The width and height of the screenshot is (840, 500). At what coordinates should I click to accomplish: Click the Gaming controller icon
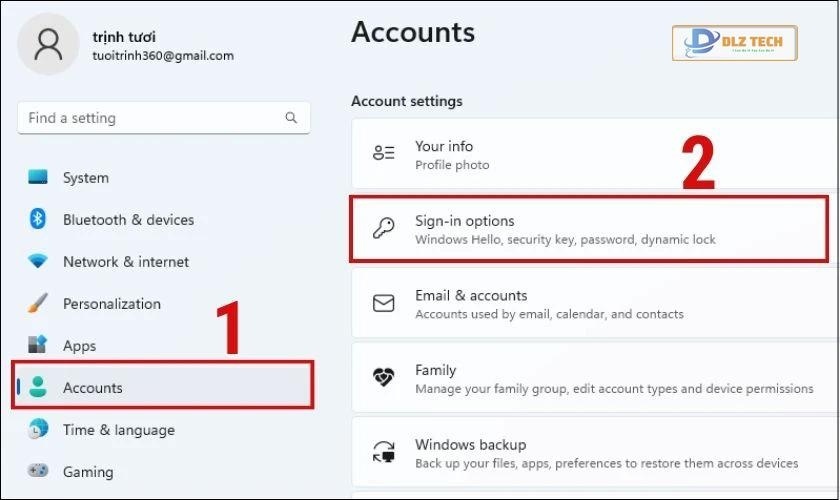[38, 471]
